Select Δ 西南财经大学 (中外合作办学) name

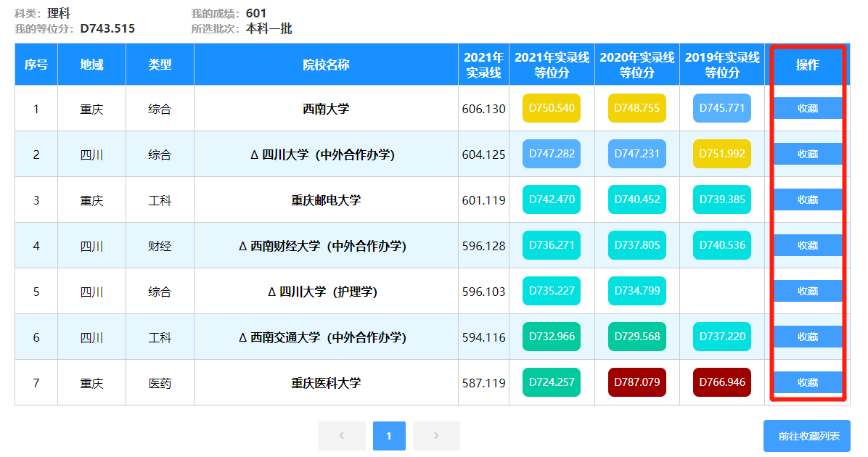click(x=323, y=246)
